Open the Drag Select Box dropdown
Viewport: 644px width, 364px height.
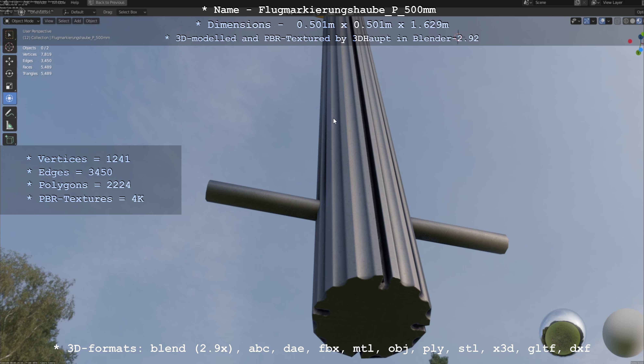point(132,12)
